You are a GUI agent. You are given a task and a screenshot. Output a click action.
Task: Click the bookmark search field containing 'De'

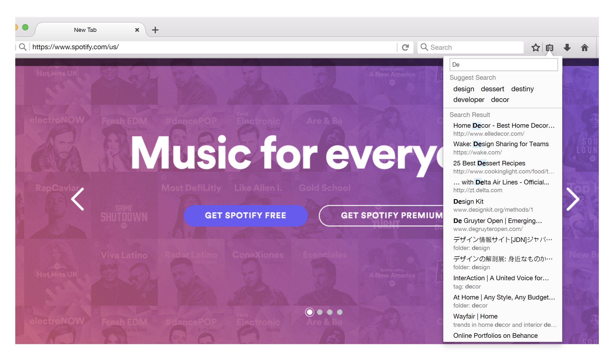click(x=503, y=65)
